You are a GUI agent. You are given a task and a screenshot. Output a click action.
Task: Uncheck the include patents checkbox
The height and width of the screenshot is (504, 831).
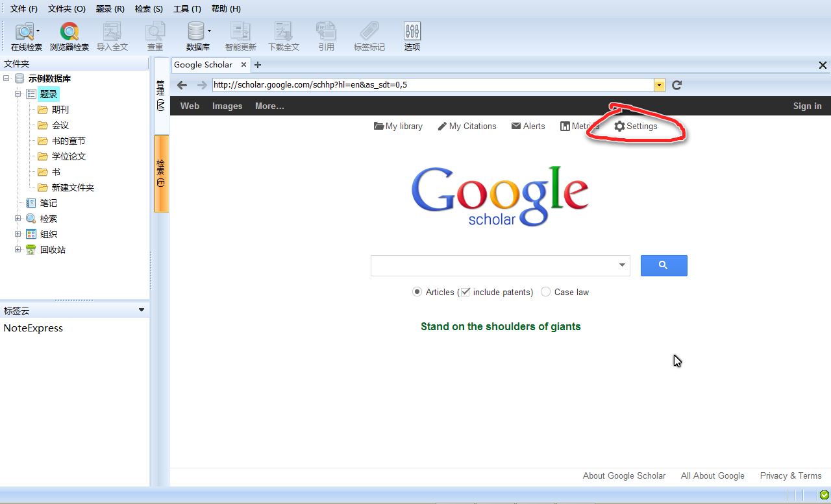465,292
